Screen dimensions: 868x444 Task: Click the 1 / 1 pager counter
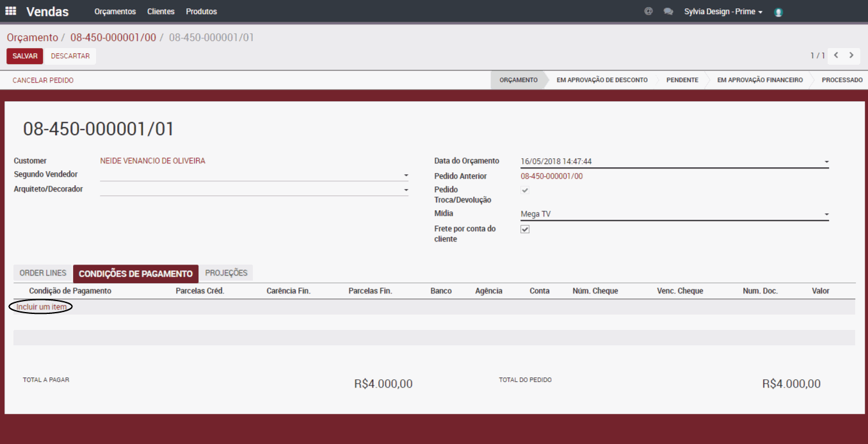(x=817, y=56)
